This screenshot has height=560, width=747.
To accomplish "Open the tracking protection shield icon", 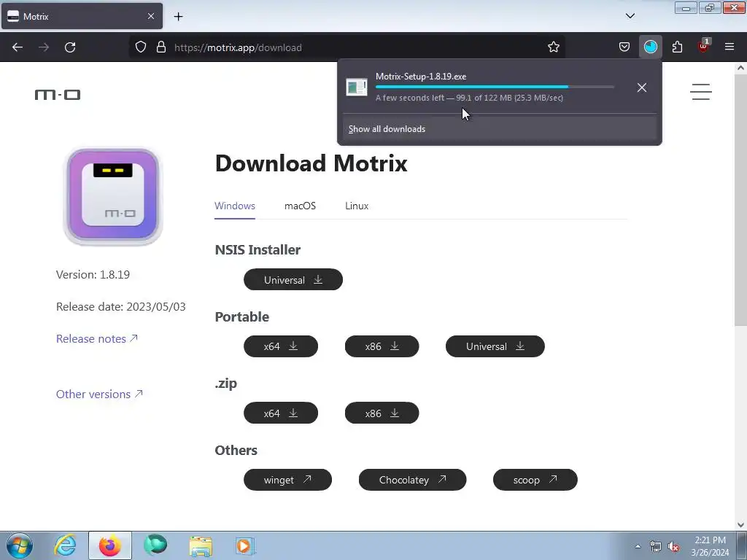I will point(141,47).
